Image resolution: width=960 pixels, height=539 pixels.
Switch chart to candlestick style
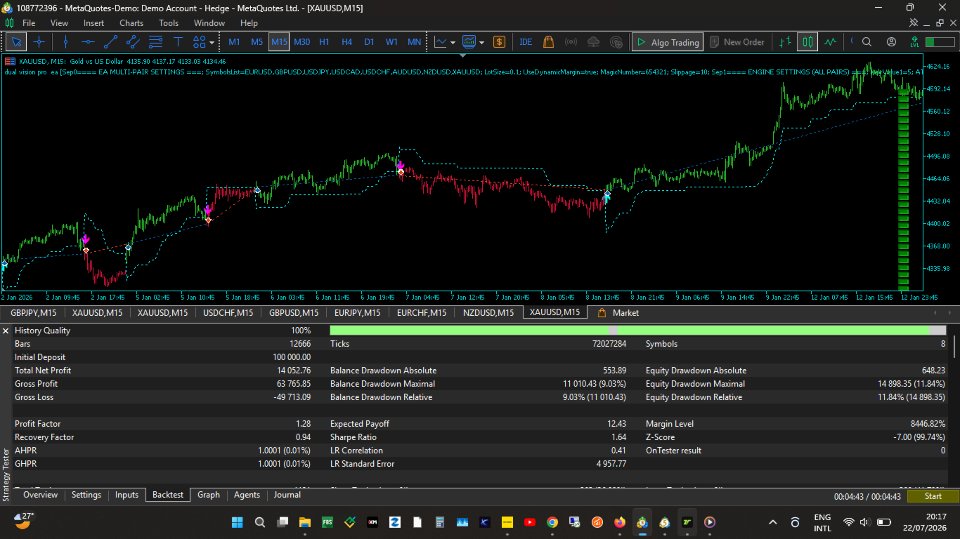(x=808, y=42)
